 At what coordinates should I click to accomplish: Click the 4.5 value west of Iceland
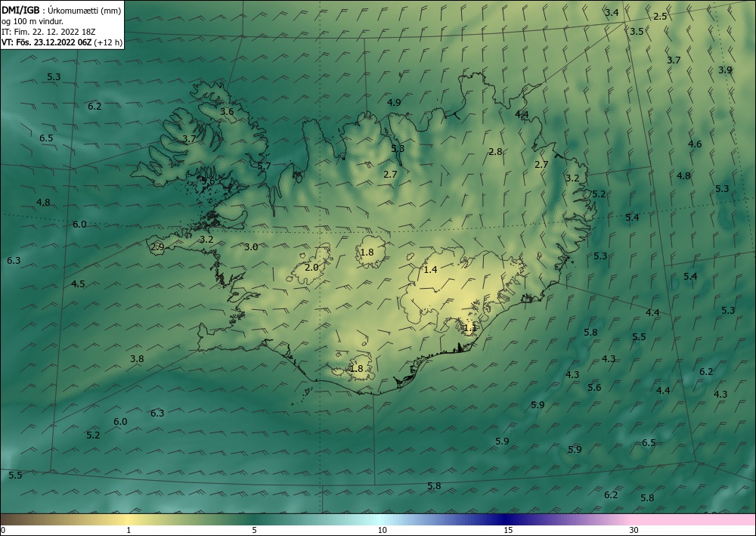click(x=78, y=284)
